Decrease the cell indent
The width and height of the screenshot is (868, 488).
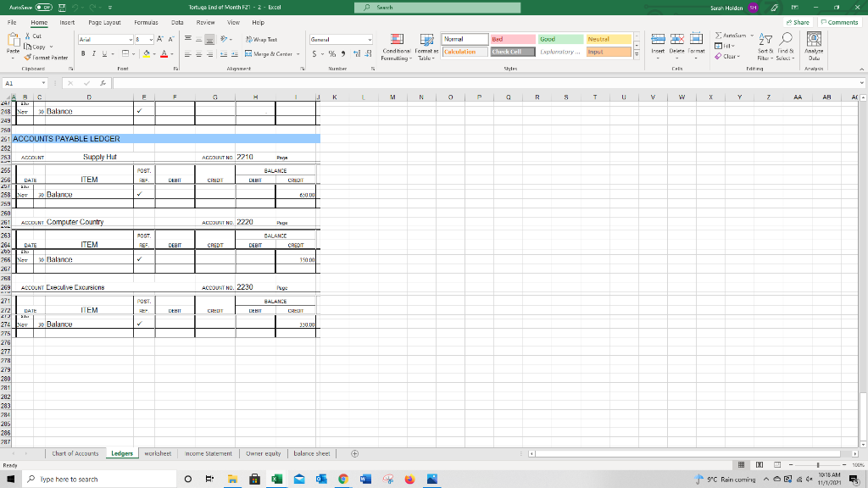point(223,54)
